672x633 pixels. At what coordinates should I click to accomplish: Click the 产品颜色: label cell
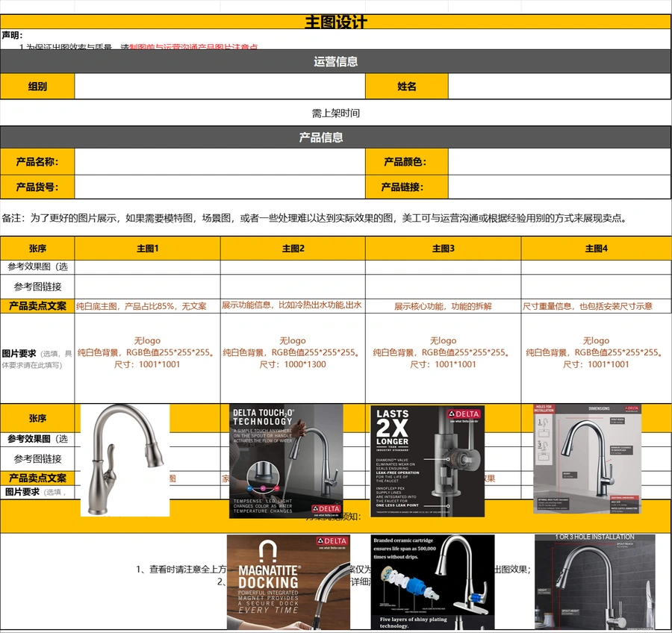[x=407, y=161]
